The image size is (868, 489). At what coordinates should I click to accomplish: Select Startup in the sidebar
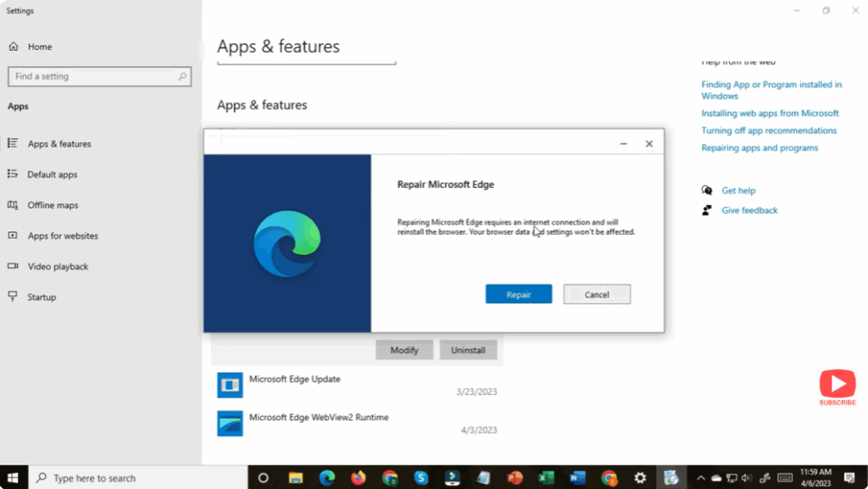(42, 297)
